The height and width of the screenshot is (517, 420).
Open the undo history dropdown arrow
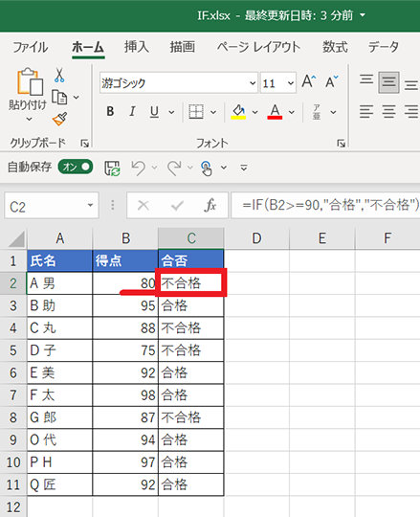tap(154, 168)
